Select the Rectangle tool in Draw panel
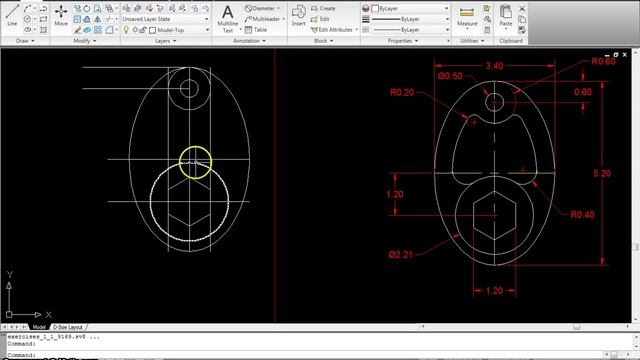Image resolution: width=640 pixels, height=360 pixels. click(x=44, y=19)
